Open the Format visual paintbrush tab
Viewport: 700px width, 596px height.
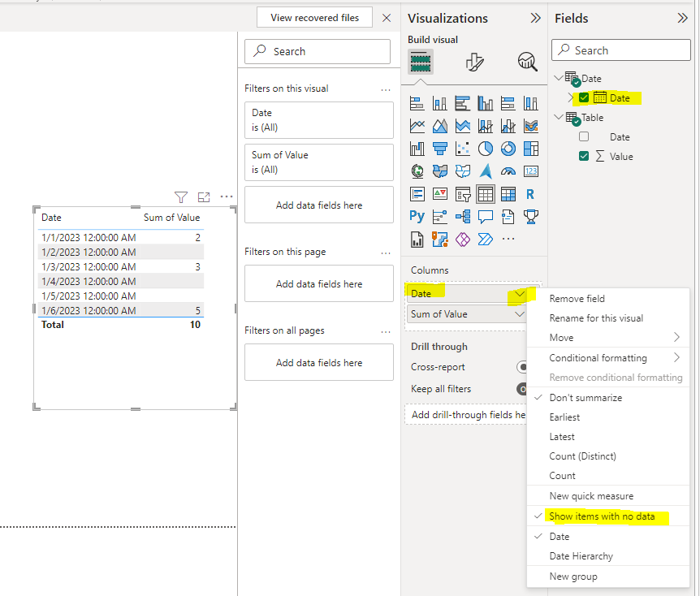point(474,62)
